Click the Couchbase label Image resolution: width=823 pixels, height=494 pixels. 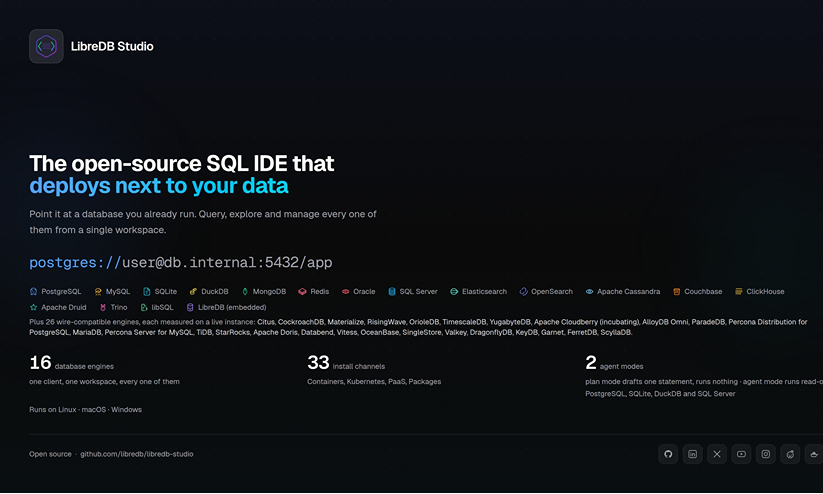click(703, 291)
